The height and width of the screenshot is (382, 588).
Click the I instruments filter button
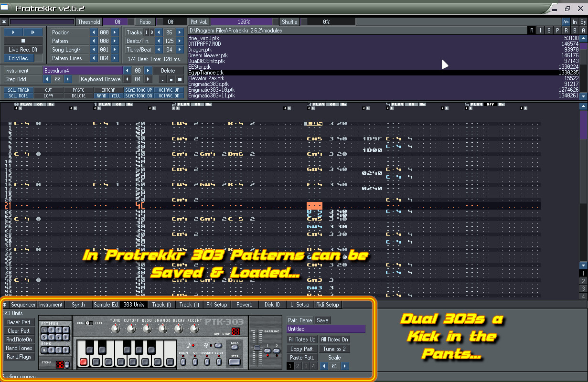(541, 31)
